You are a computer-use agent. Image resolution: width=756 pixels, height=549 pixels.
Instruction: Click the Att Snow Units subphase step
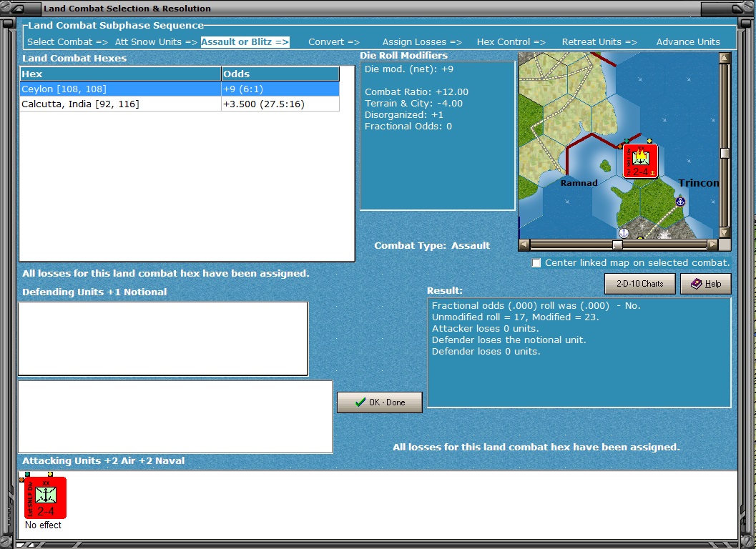156,42
